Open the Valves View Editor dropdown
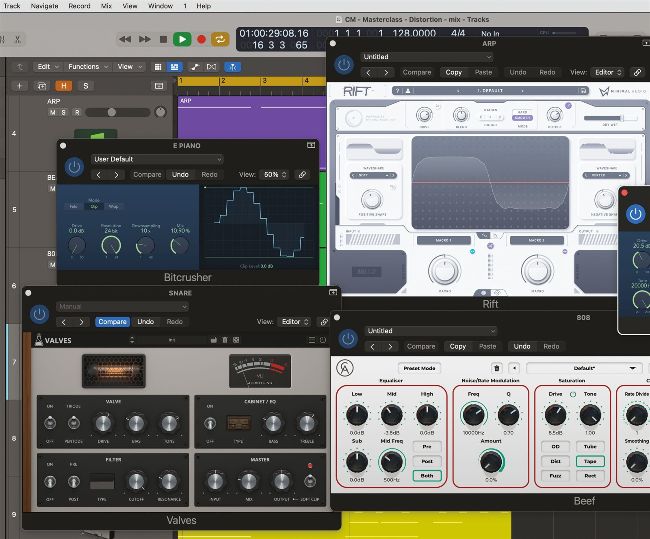This screenshot has width=650, height=539. click(295, 322)
